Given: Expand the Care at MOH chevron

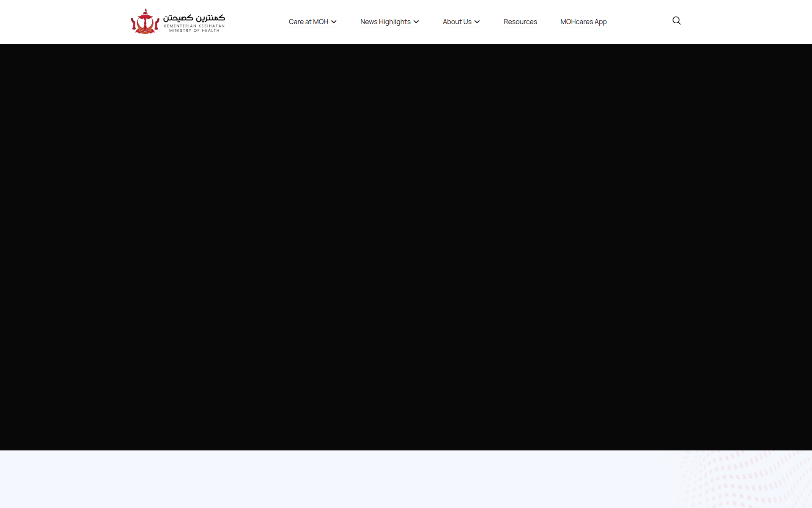Looking at the screenshot, I should [334, 22].
